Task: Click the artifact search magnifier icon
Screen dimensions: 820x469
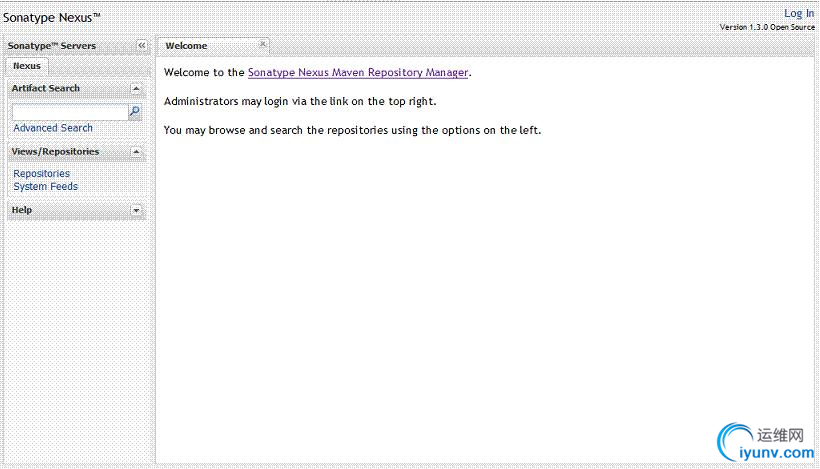Action: coord(135,111)
